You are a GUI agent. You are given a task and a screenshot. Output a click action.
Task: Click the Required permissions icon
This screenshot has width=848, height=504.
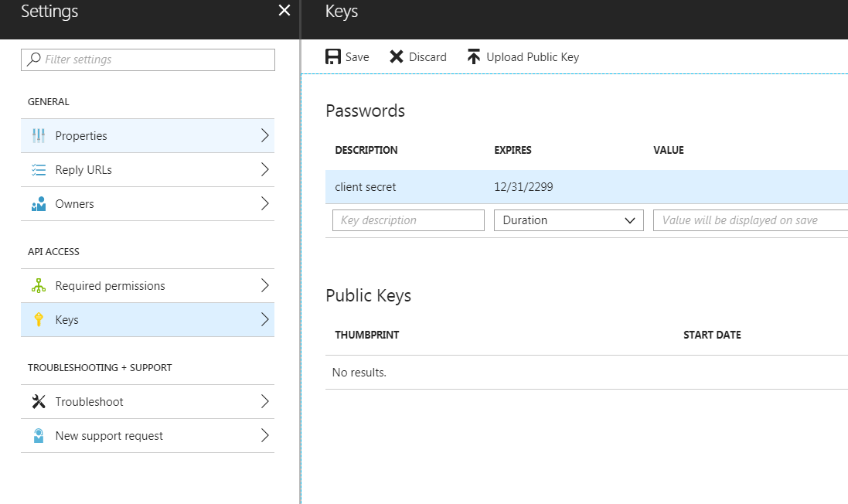39,285
